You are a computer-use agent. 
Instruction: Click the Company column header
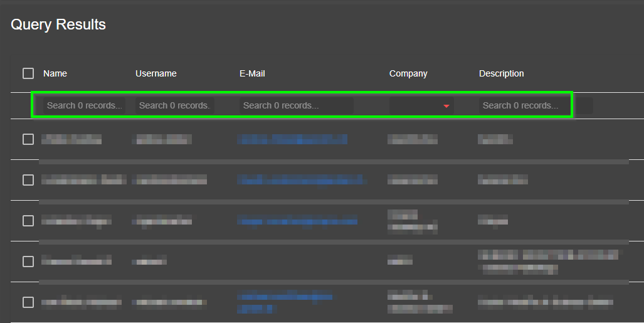(408, 73)
